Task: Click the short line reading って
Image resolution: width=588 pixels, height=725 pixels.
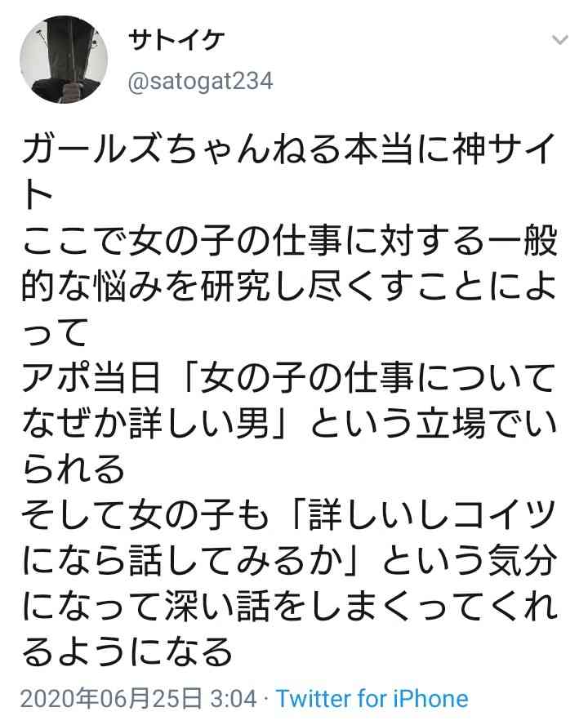Action: [55, 333]
